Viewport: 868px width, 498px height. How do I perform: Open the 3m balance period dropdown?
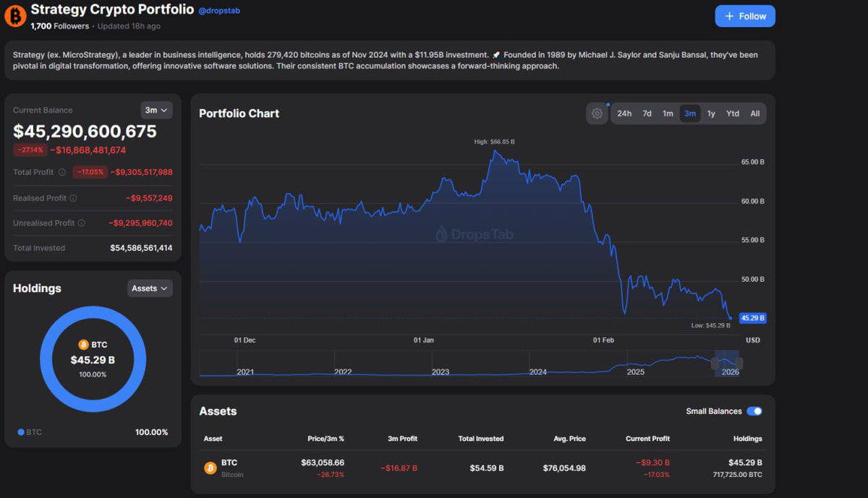click(x=156, y=110)
